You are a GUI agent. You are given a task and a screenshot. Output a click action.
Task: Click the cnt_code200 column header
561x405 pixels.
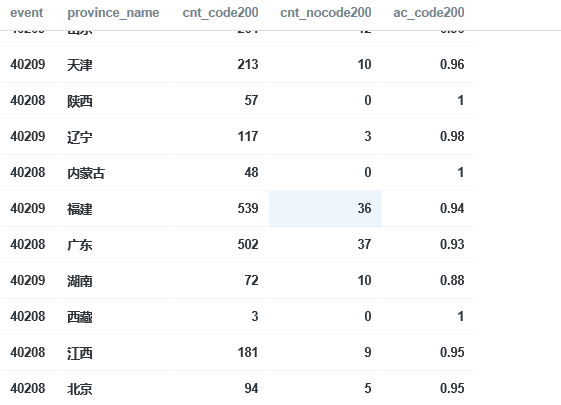coord(220,13)
